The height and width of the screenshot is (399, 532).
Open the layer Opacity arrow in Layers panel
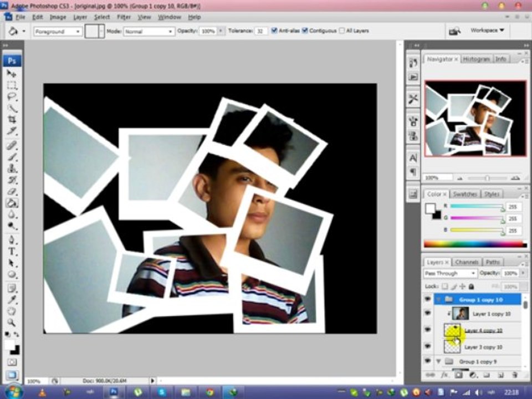(x=522, y=273)
